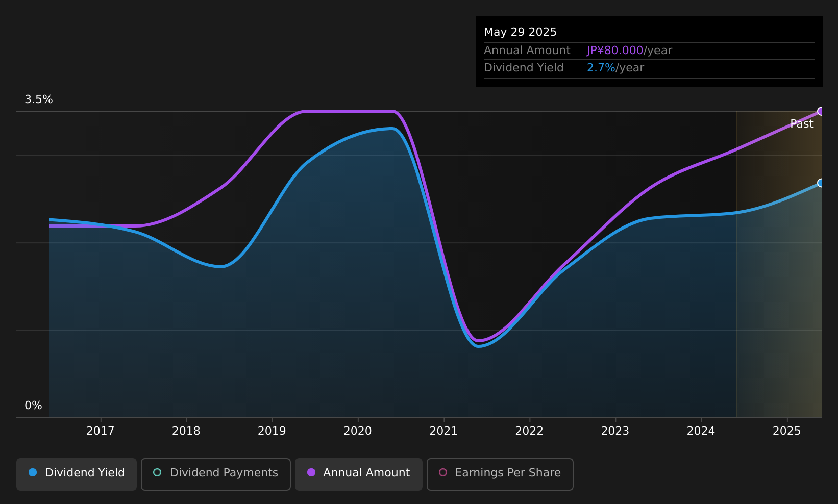Click the 2021 x-axis label
The width and height of the screenshot is (838, 504).
tap(443, 431)
